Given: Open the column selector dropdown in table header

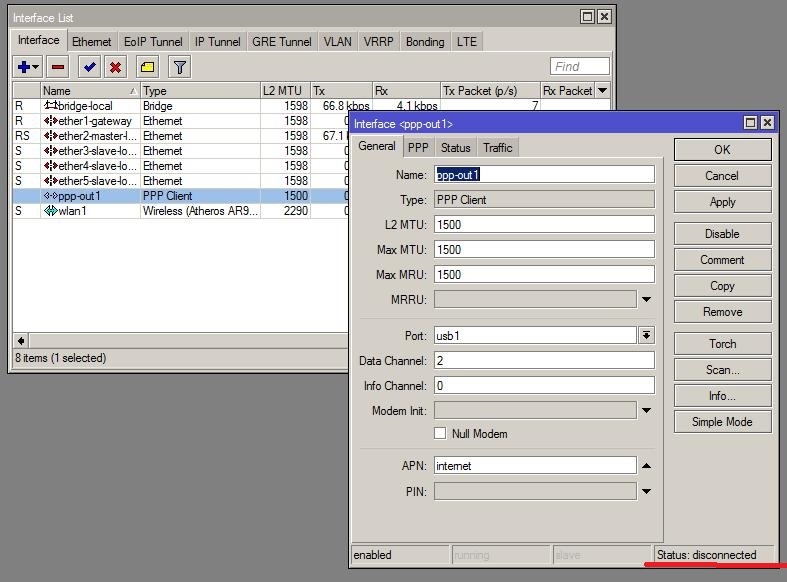Looking at the screenshot, I should tap(602, 91).
